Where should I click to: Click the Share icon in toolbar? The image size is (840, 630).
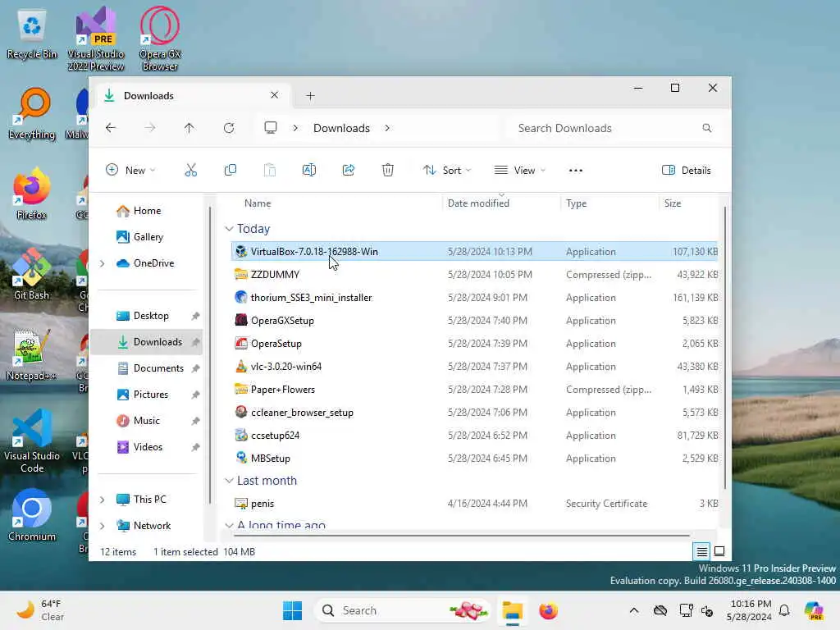point(348,171)
